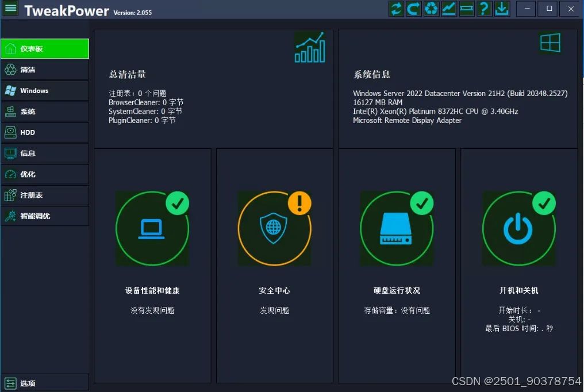
Task: Click the 硬盘运行状况 title
Action: [397, 290]
